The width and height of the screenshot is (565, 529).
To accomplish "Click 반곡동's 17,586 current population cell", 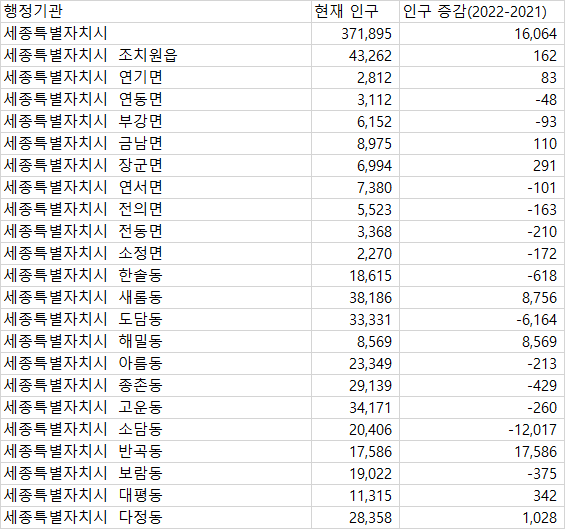I will coord(355,452).
